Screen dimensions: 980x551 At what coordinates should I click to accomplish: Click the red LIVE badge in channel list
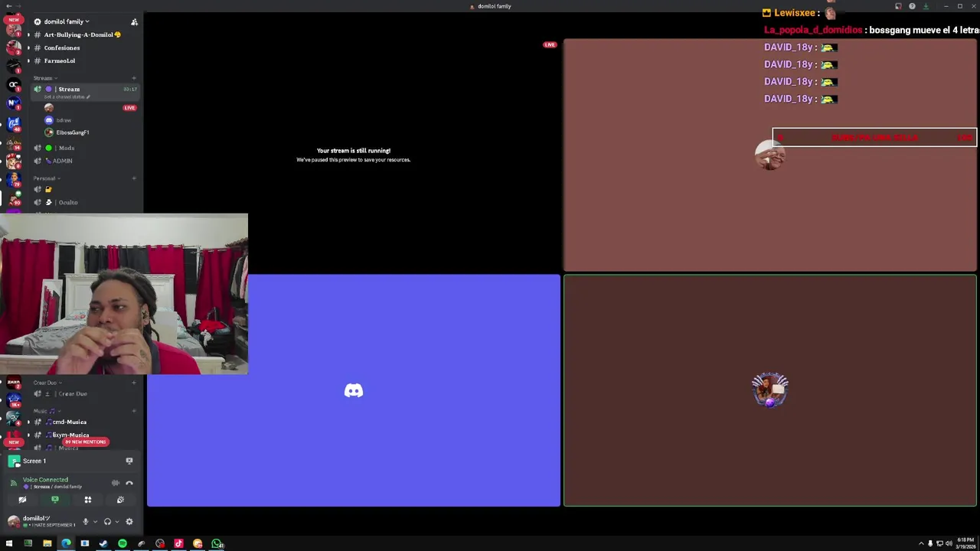point(129,108)
